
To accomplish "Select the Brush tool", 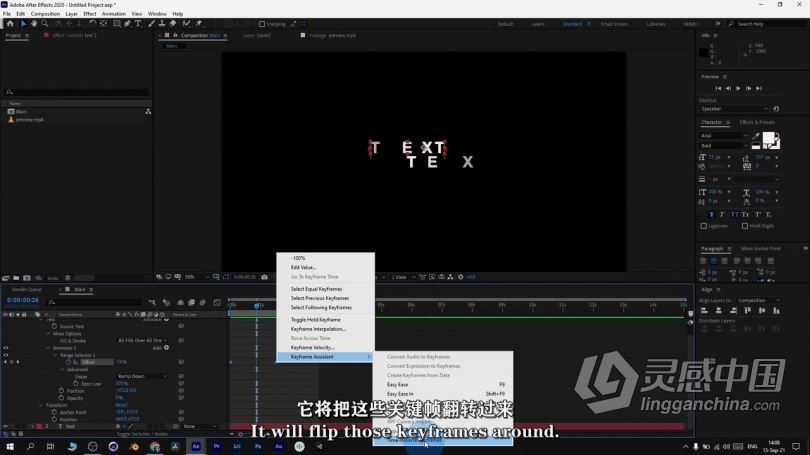I will point(151,24).
